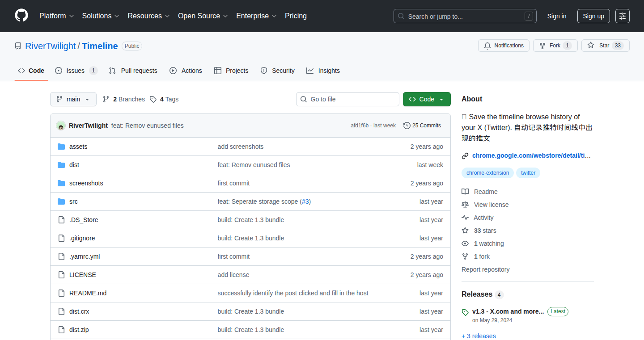Switch to the Projects tab
This screenshot has height=340, width=644.
(231, 71)
